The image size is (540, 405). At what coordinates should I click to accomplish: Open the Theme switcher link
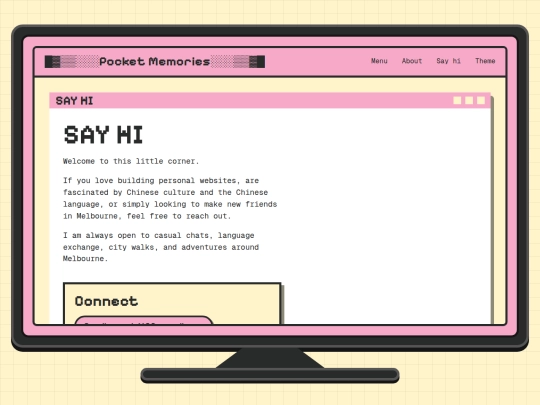pyautogui.click(x=485, y=61)
